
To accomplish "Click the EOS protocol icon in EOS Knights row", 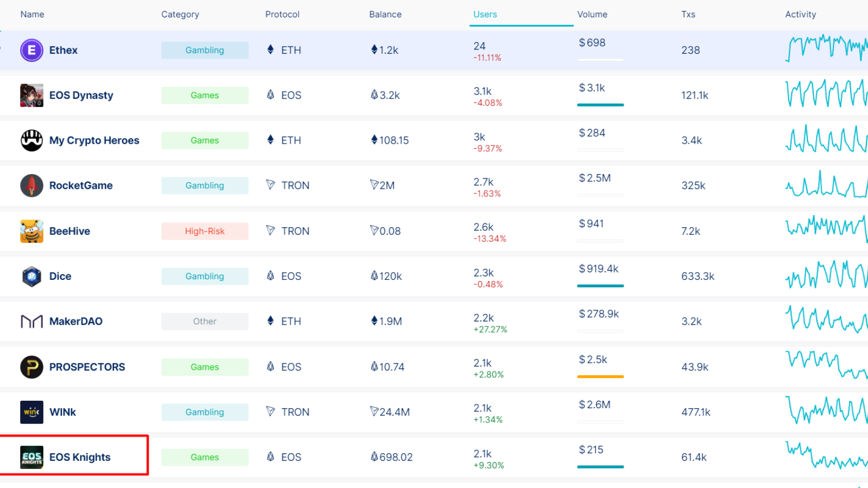I will coord(271,457).
